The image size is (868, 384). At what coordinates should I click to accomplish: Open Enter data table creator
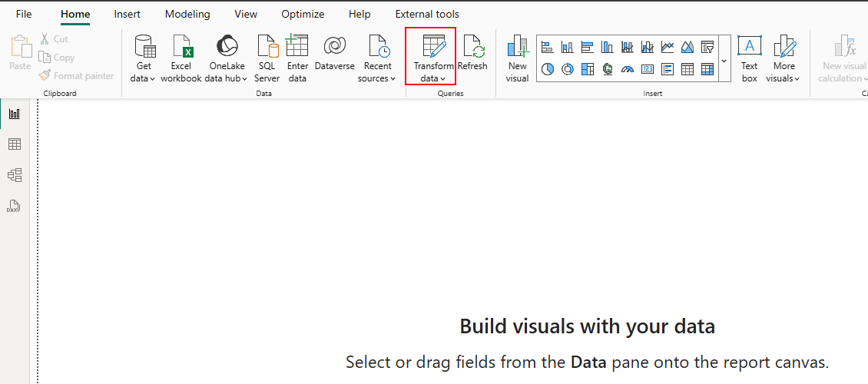[297, 58]
